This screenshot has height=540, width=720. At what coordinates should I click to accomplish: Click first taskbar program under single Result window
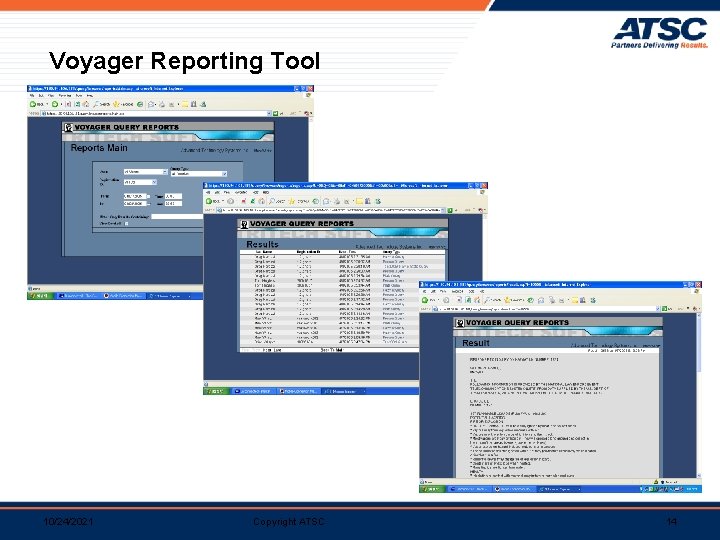[x=469, y=489]
